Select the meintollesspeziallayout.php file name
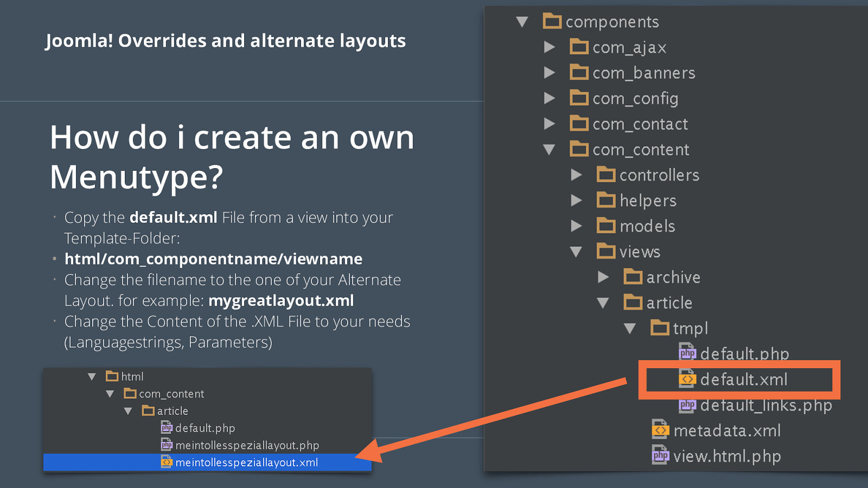The height and width of the screenshot is (488, 868). coord(247,445)
